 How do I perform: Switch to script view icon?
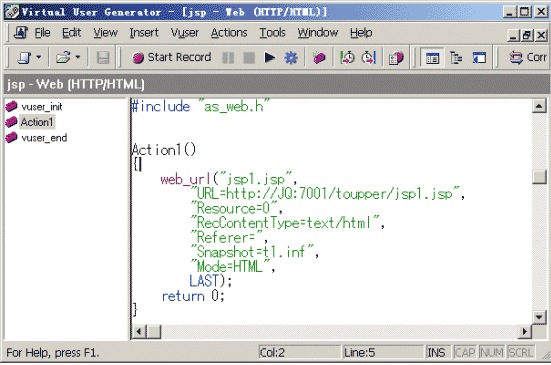432,58
